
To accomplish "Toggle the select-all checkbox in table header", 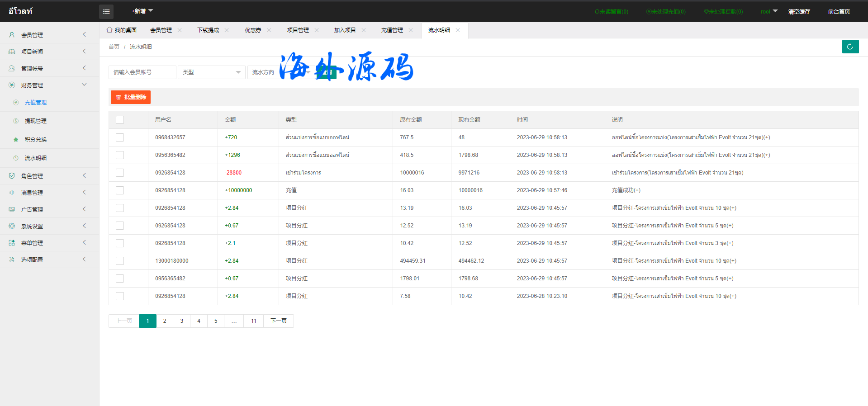I will (x=120, y=120).
